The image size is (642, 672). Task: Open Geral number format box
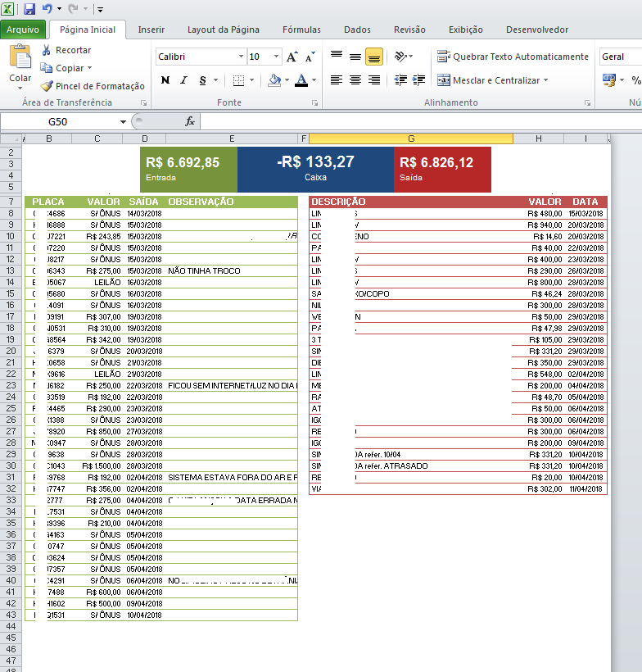[620, 57]
